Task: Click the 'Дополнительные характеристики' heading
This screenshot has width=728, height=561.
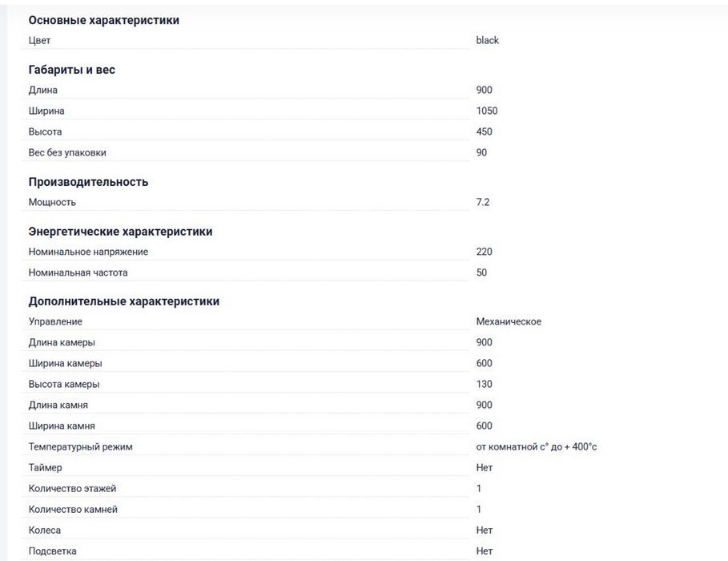Action: (x=124, y=301)
